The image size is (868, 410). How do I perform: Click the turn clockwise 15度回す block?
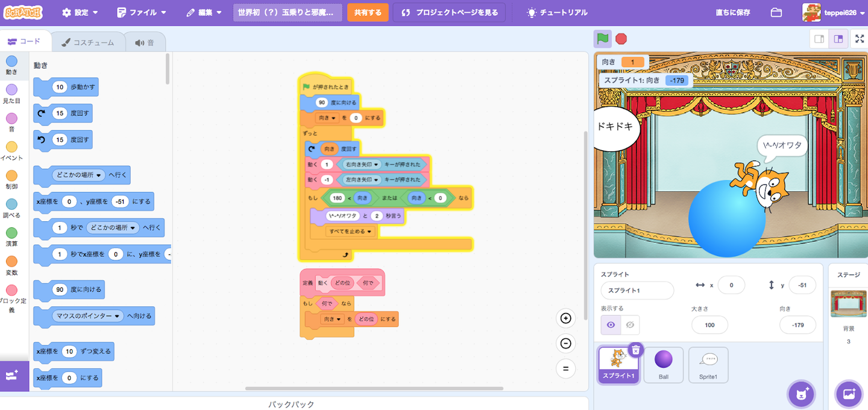point(63,113)
